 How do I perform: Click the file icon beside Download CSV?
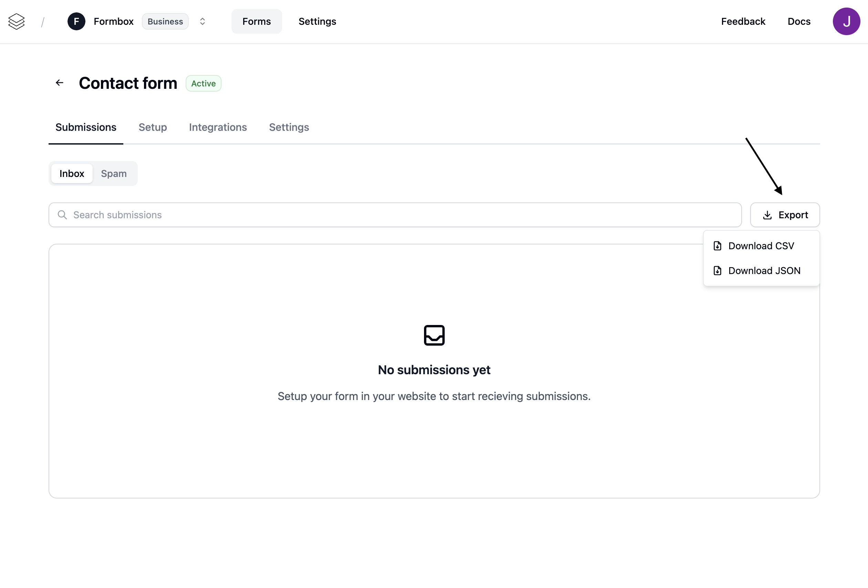pyautogui.click(x=717, y=246)
